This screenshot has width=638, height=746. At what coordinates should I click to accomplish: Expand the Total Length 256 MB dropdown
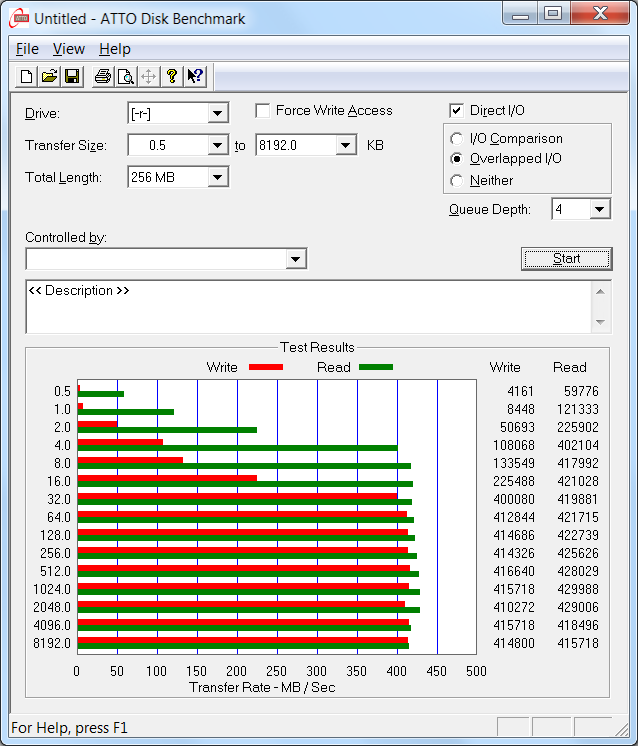217,177
